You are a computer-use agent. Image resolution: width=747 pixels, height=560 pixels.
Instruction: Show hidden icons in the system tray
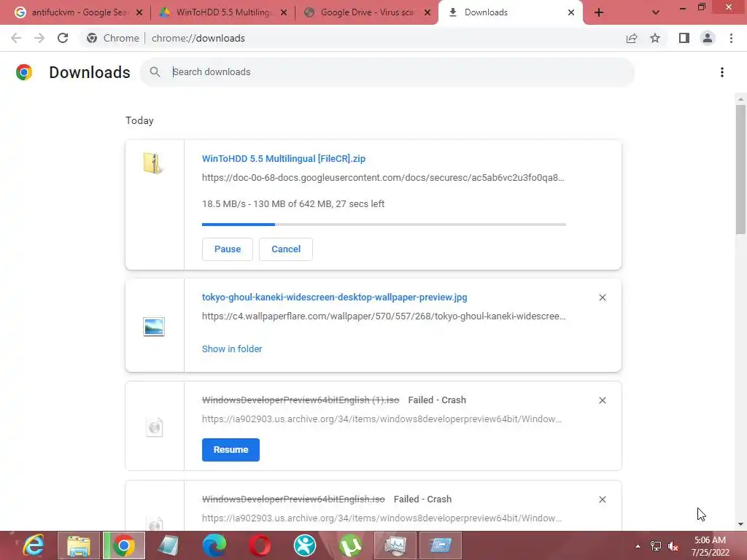click(x=638, y=546)
